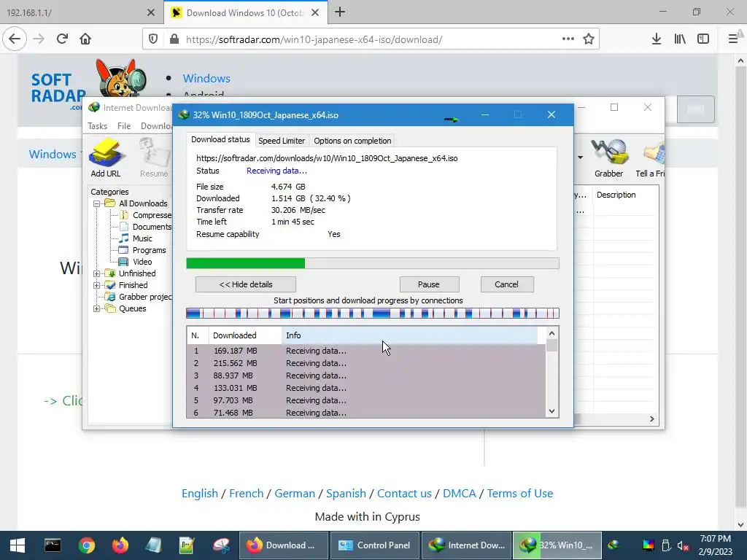Click the IDM tray icon in system tray

point(614,544)
